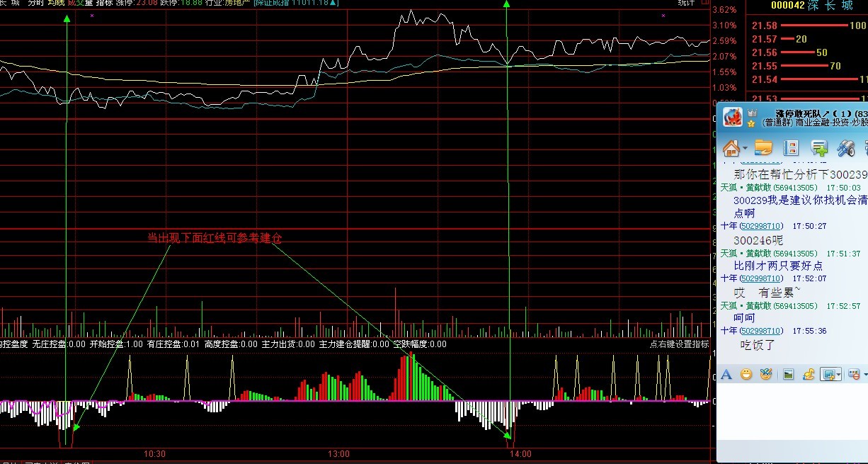Click the group avatar picture

pyautogui.click(x=732, y=117)
